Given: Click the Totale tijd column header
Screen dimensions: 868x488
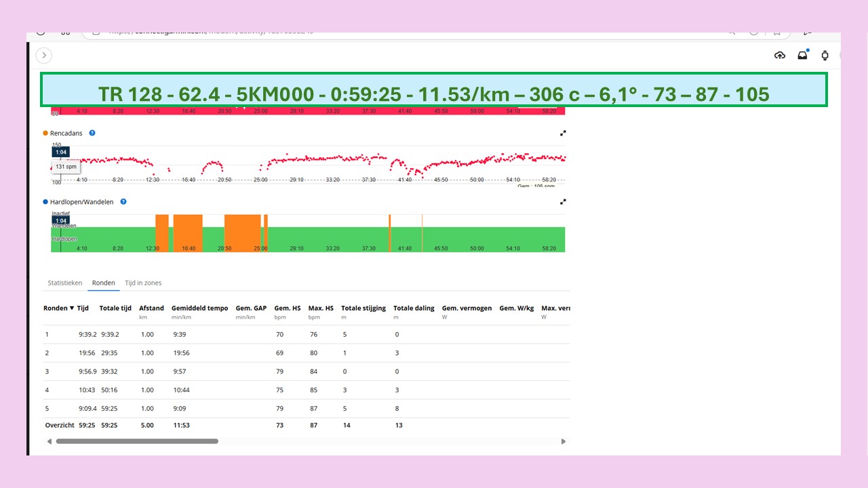Looking at the screenshot, I should click(115, 308).
